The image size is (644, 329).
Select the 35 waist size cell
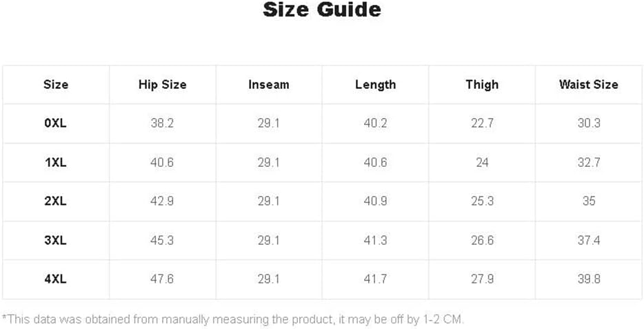pos(589,201)
